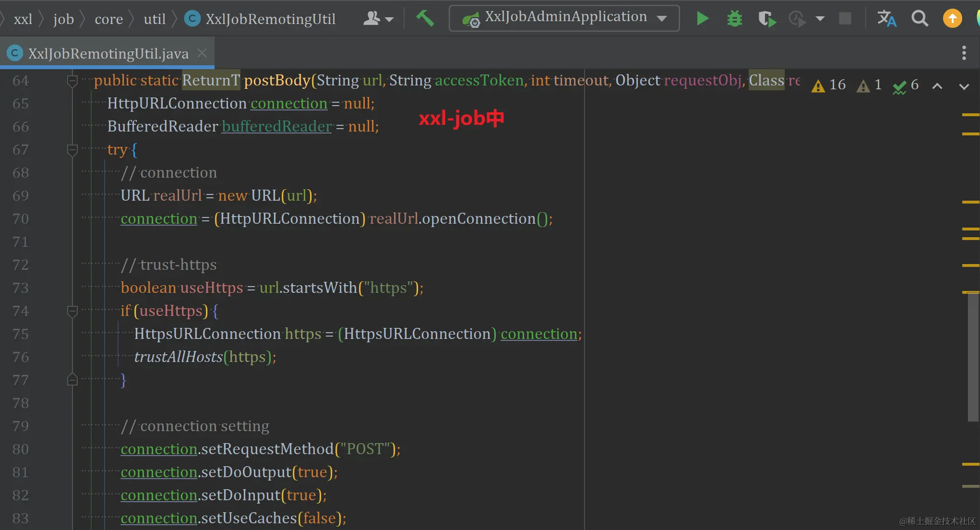Click HttpsURLConnection type on line 75
The width and height of the screenshot is (980, 530).
(x=207, y=334)
